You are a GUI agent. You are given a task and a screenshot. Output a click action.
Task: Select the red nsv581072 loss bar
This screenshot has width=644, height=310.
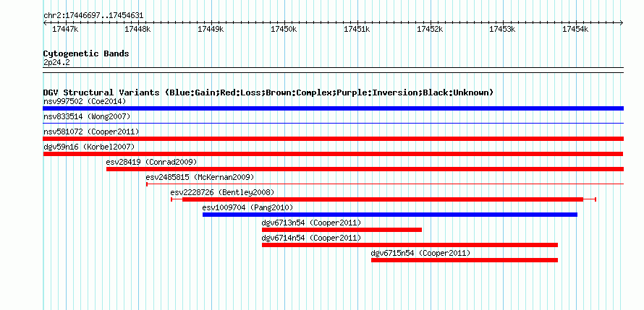click(333, 139)
